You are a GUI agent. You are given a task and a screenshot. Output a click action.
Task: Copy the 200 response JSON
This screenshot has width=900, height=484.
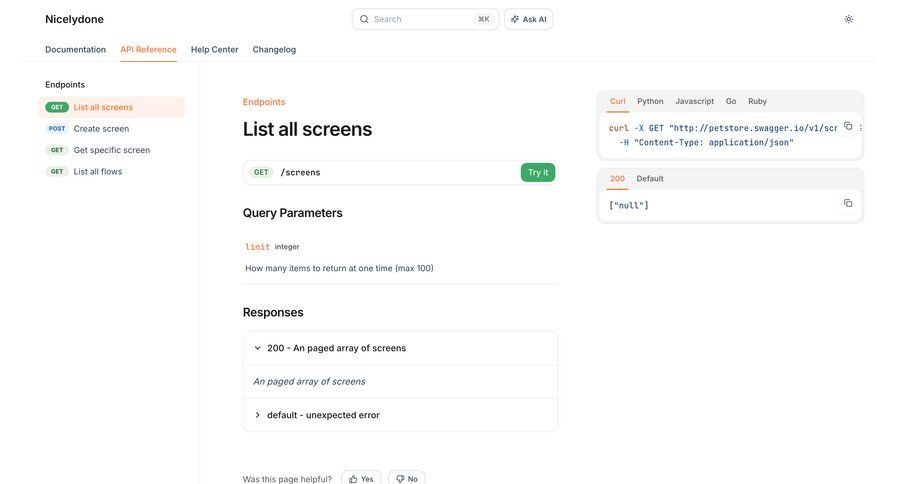click(848, 203)
